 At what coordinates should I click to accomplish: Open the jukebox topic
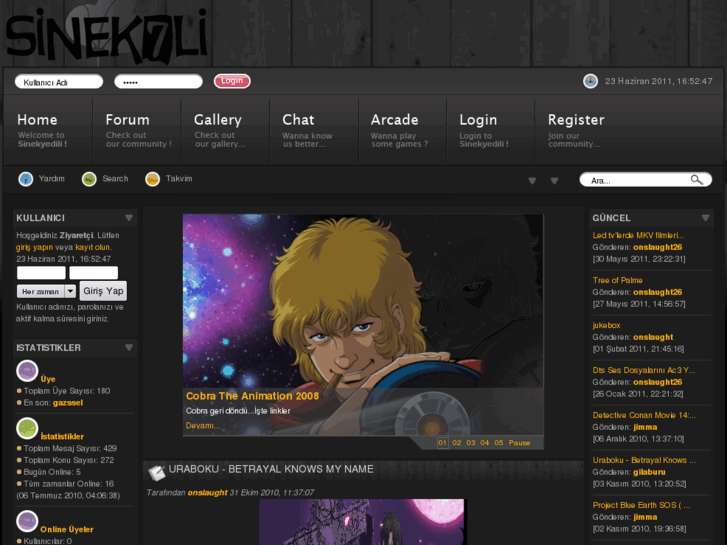click(x=606, y=325)
